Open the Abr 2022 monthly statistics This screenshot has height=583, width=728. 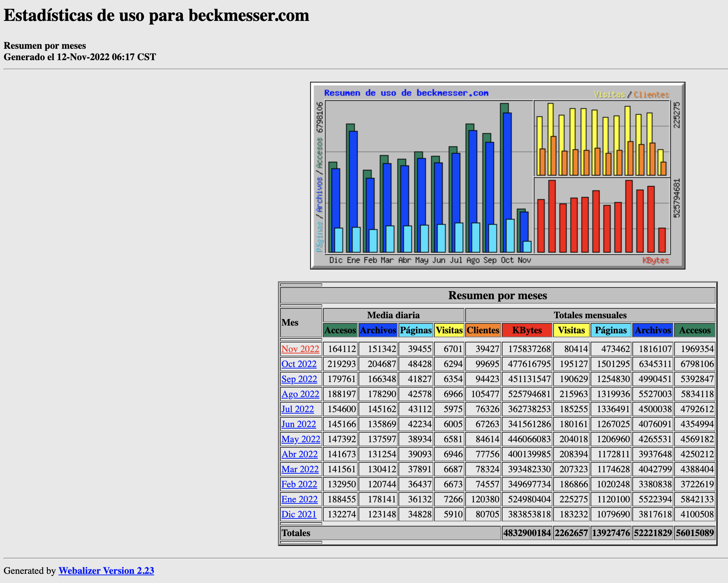(x=299, y=454)
